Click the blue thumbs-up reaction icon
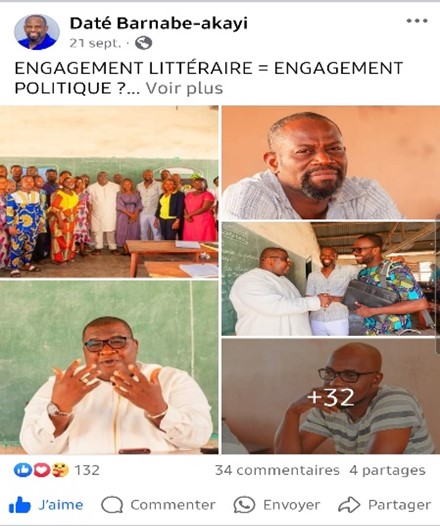This screenshot has width=440, height=526. [22, 470]
